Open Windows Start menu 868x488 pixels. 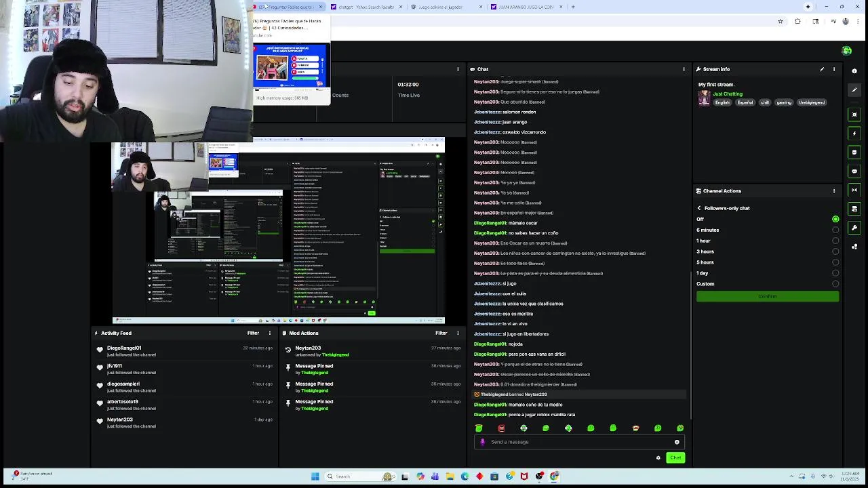click(x=315, y=476)
